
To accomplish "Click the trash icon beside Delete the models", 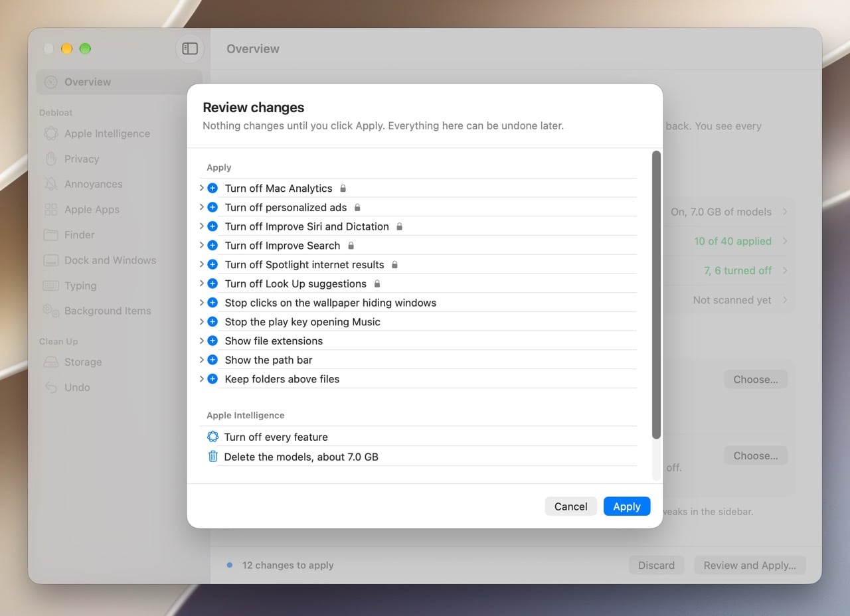I will click(x=212, y=457).
